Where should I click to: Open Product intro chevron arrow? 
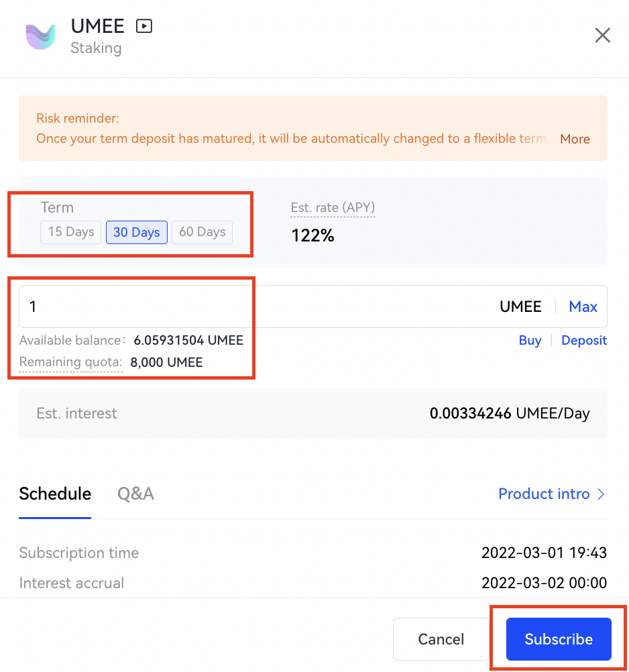(601, 494)
